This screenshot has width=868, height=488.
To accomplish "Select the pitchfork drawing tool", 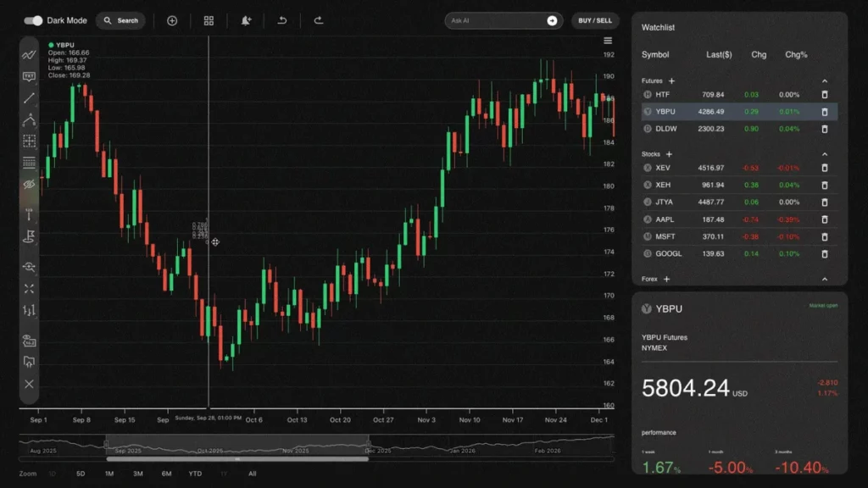I will click(x=29, y=119).
